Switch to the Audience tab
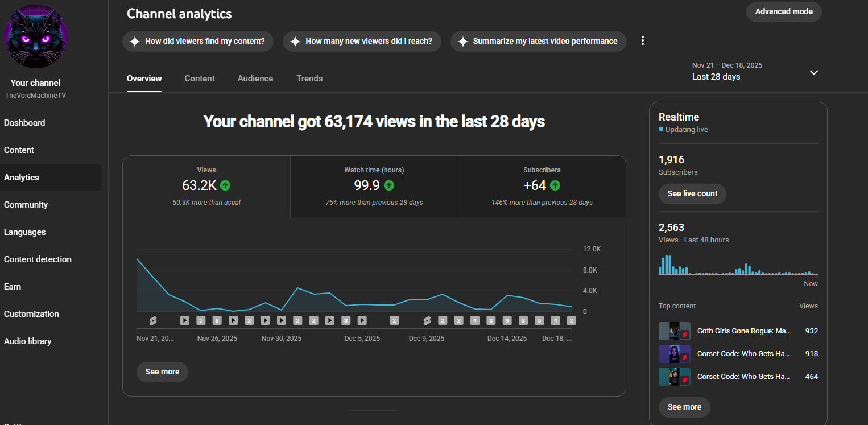 [x=255, y=79]
